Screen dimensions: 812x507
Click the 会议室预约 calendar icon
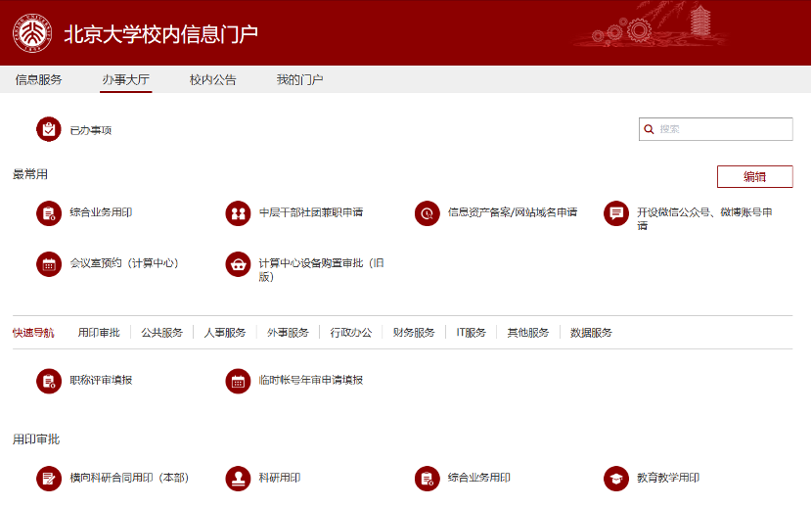[x=48, y=263]
